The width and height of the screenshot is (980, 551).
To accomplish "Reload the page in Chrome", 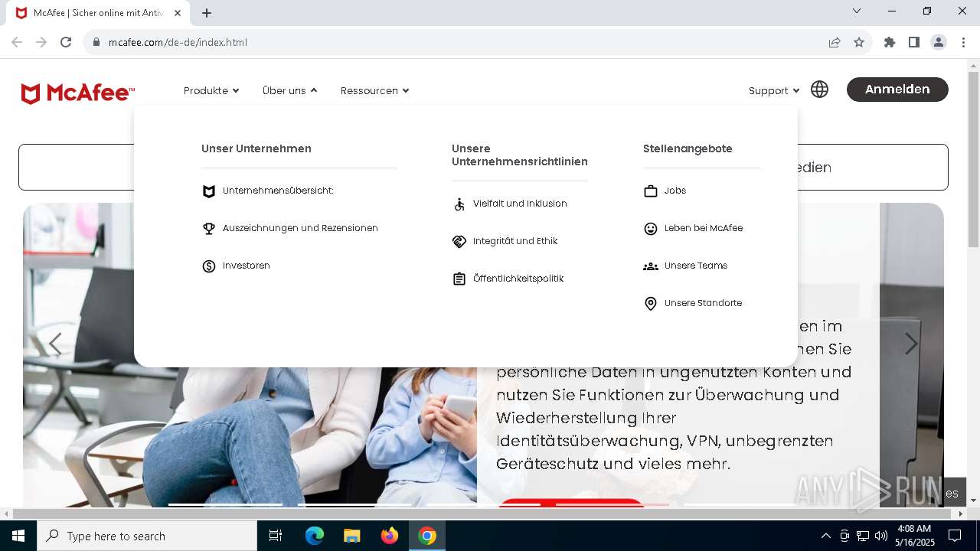I will (66, 42).
